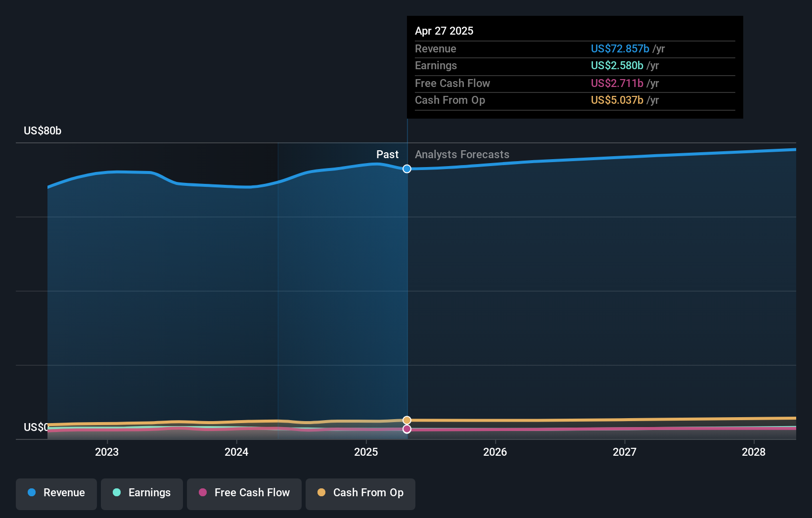
Task: Click the Cash From Op label in tooltip
Action: click(x=450, y=100)
